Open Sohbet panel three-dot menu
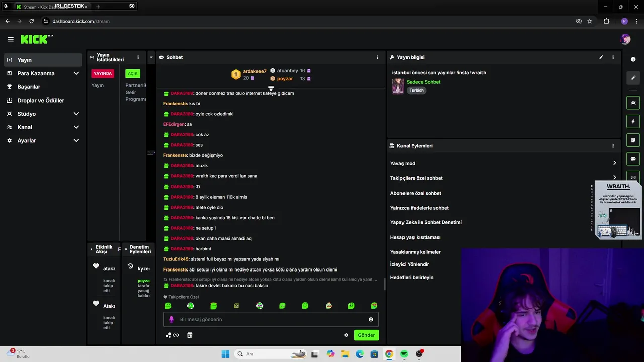The image size is (644, 362). point(377,57)
